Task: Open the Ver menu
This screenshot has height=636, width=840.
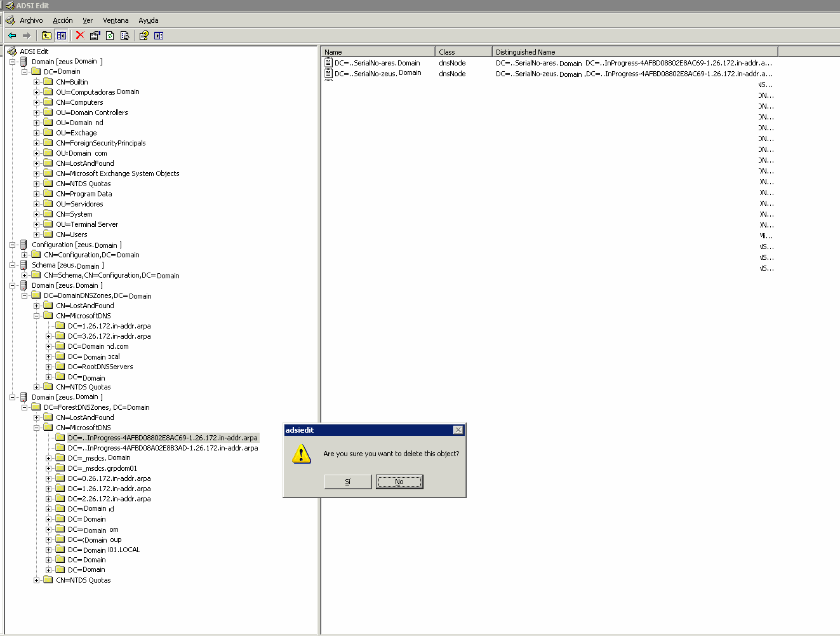Action: [x=88, y=20]
